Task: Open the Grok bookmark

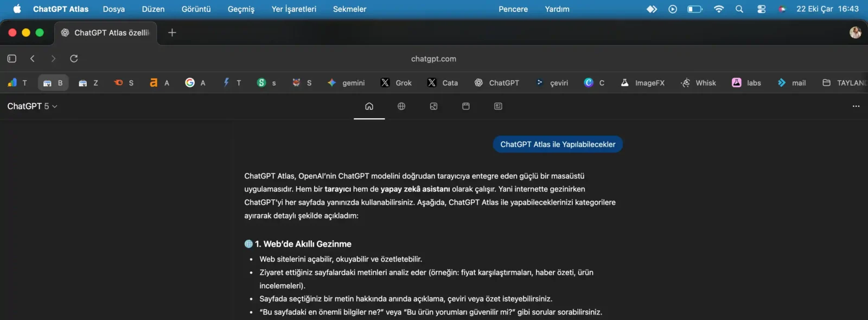Action: click(x=397, y=83)
